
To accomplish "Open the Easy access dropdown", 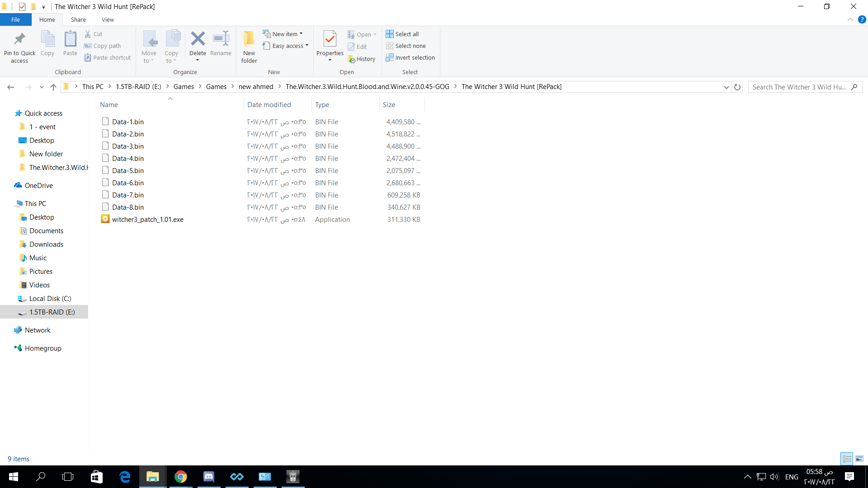I will (285, 46).
